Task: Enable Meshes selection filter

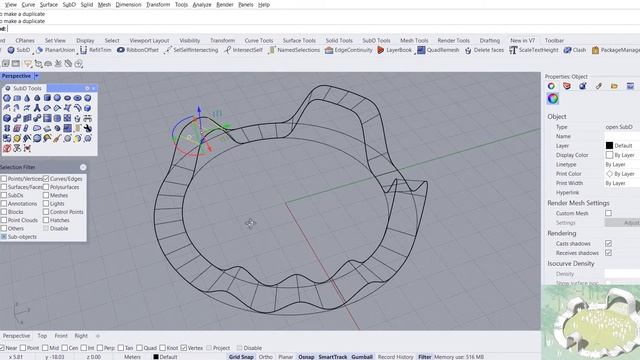Action: click(46, 195)
